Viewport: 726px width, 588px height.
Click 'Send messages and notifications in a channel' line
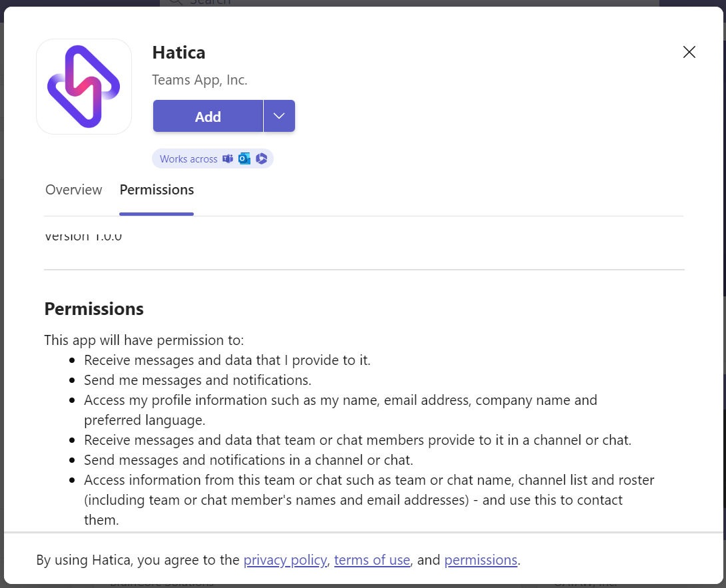point(248,459)
